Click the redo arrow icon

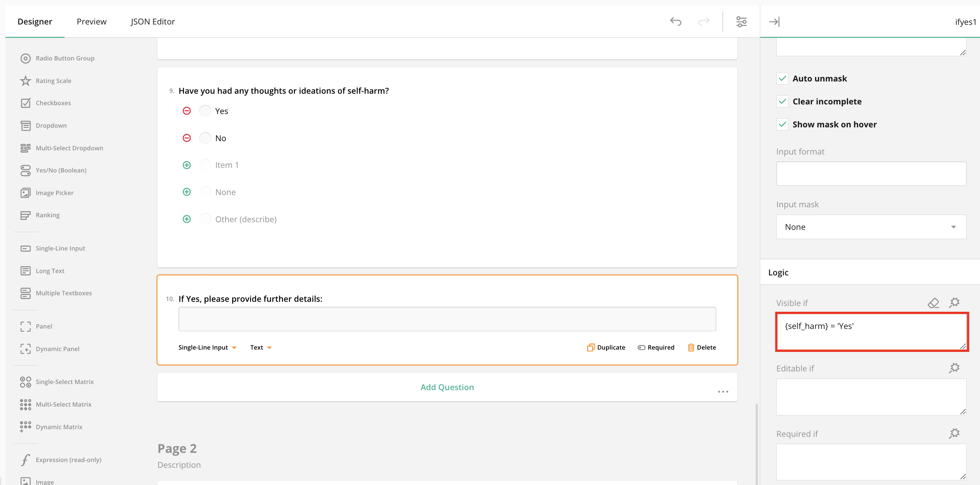tap(704, 21)
